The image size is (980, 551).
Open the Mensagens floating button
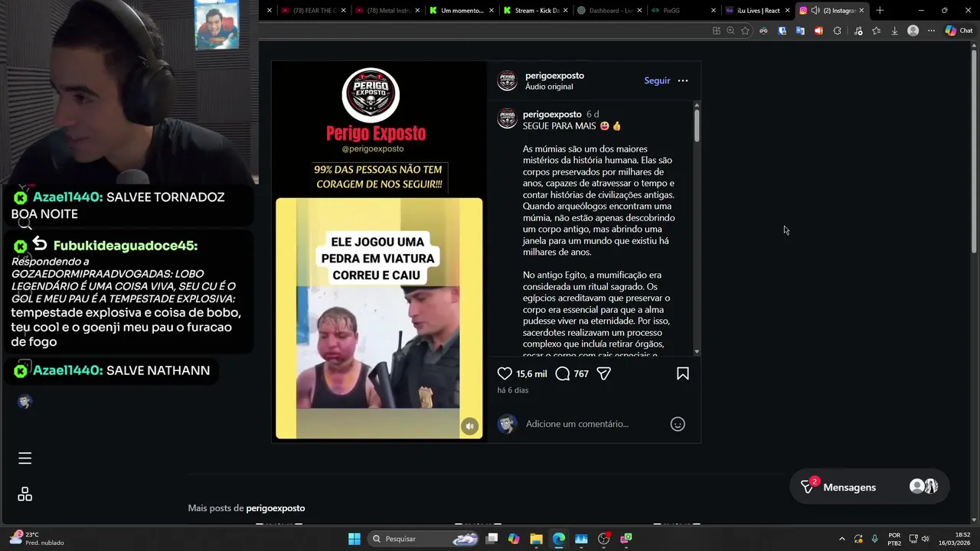point(870,487)
